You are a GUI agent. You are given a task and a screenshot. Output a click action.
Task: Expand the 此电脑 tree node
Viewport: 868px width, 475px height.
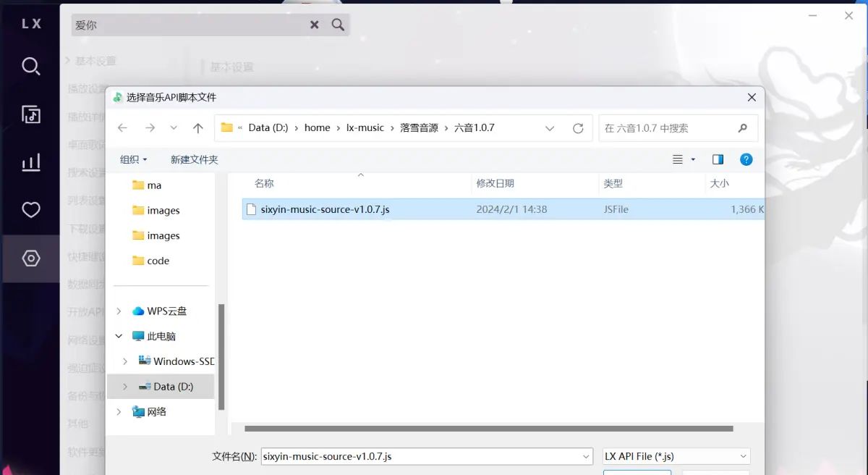coord(119,336)
